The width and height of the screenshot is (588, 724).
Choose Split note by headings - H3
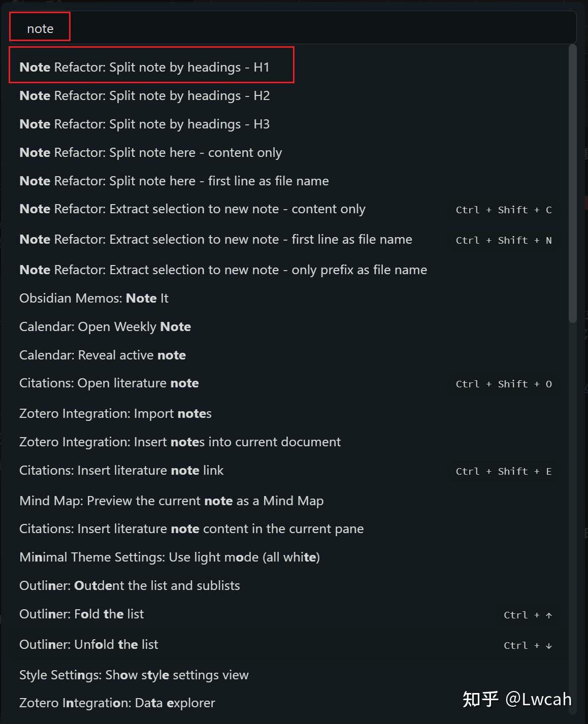289,124
